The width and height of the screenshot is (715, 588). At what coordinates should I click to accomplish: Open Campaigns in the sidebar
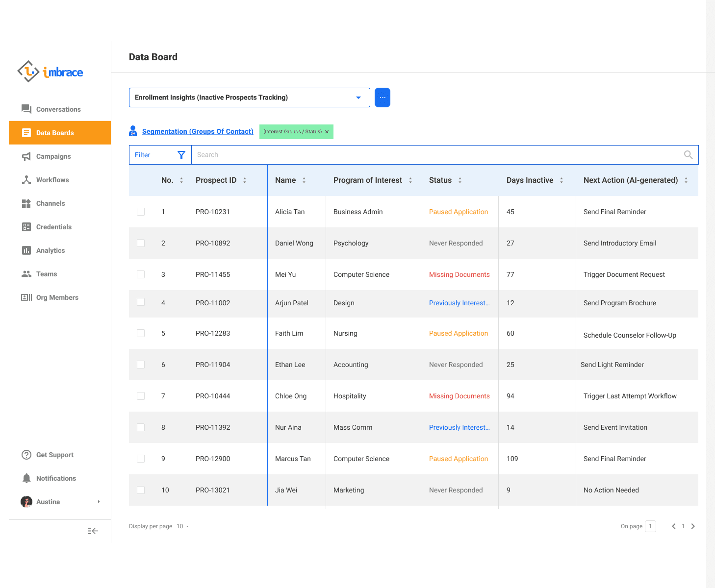(53, 156)
